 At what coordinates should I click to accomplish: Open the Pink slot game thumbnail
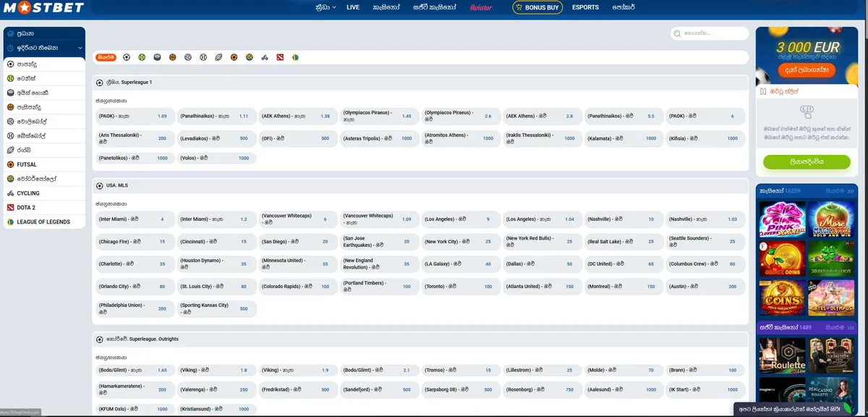tap(780, 219)
